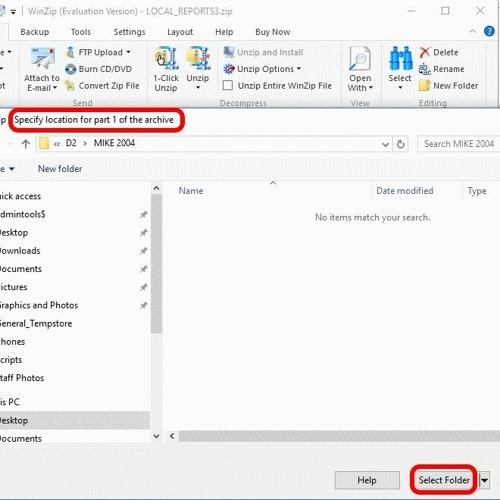
Task: Click the Unzip tool icon
Action: tap(198, 58)
